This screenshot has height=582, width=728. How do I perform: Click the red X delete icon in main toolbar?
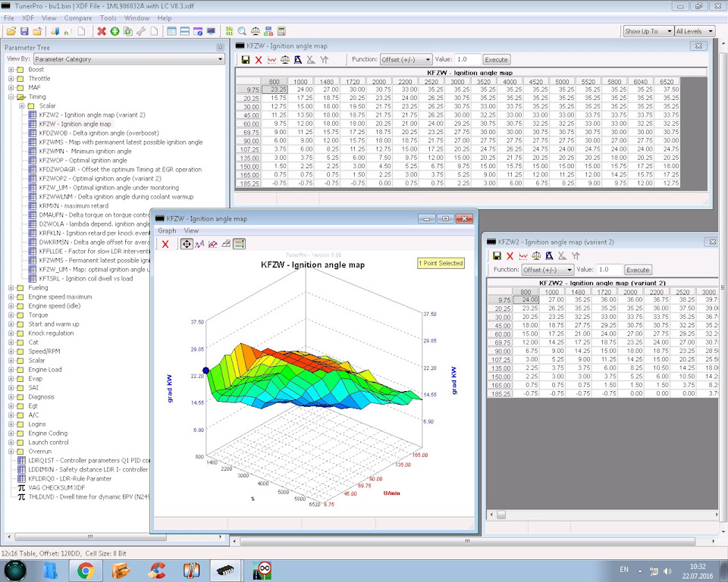pyautogui.click(x=102, y=31)
